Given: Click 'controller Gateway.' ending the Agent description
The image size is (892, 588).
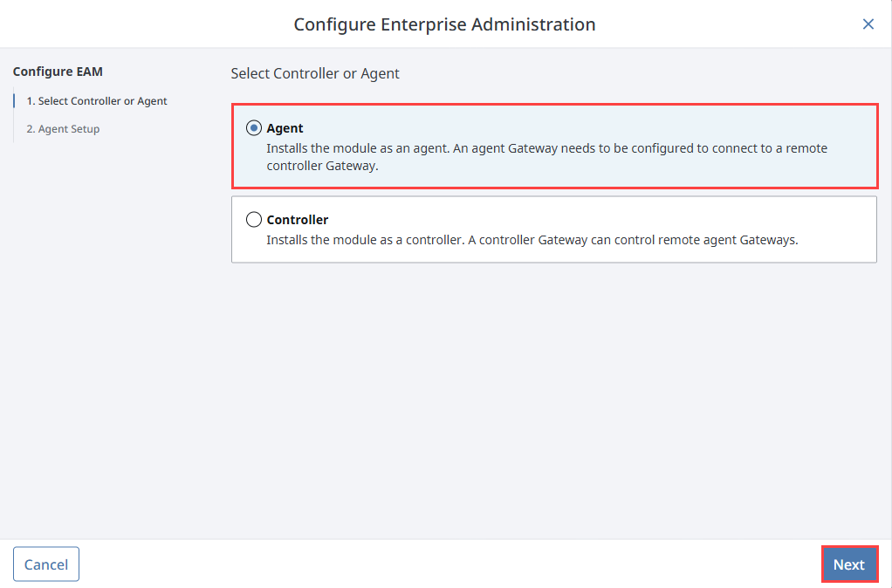Looking at the screenshot, I should point(323,166).
